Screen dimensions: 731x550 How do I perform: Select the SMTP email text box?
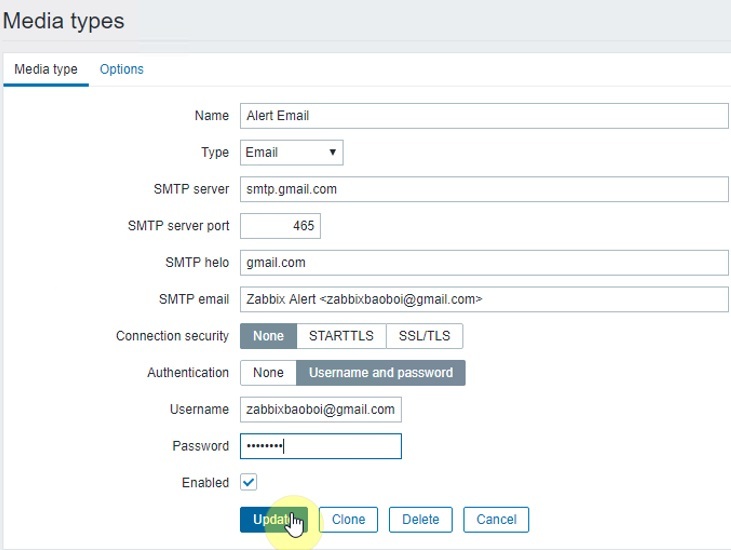click(x=484, y=299)
